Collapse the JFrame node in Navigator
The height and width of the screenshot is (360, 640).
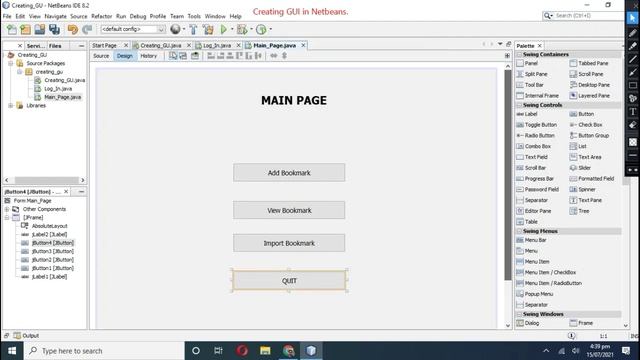tap(7, 218)
